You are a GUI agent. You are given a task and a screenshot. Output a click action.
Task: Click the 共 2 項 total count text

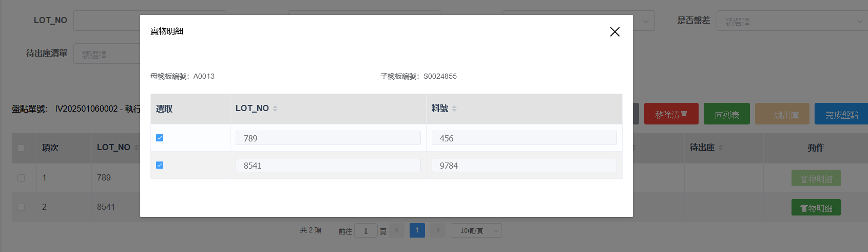click(311, 230)
